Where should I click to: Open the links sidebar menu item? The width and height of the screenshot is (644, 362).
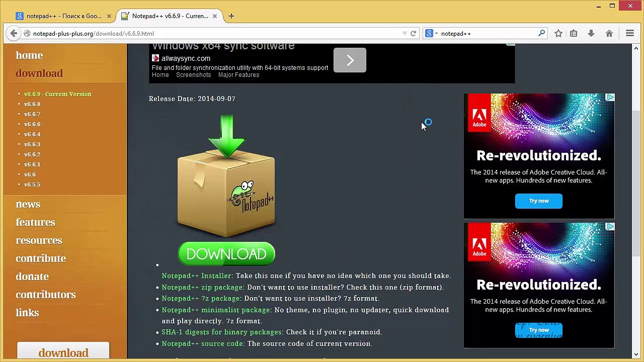pos(27,313)
